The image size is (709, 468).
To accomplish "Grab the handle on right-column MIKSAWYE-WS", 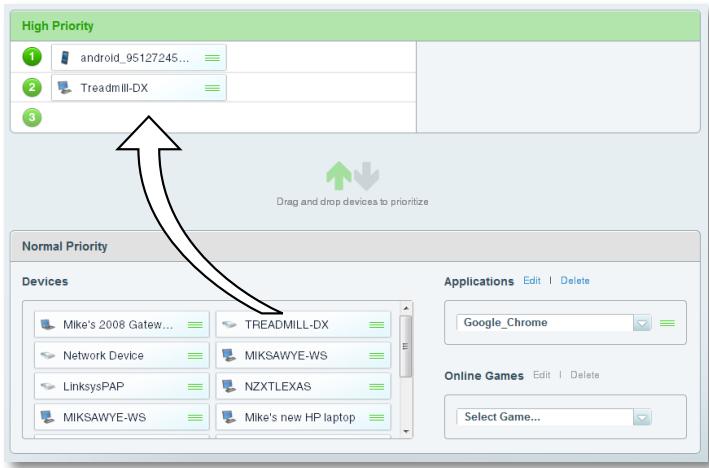I will coord(377,356).
